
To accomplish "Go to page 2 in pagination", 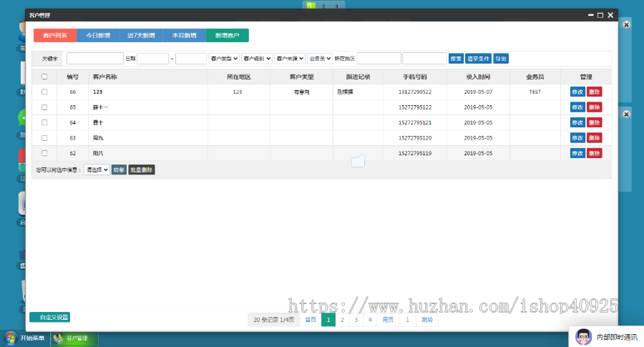I will 342,320.
